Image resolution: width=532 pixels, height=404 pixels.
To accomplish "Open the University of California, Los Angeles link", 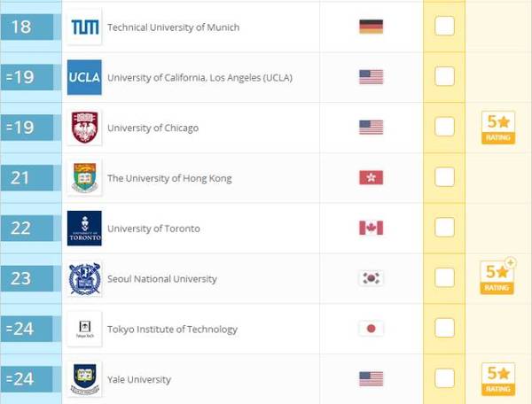I will 199,78.
